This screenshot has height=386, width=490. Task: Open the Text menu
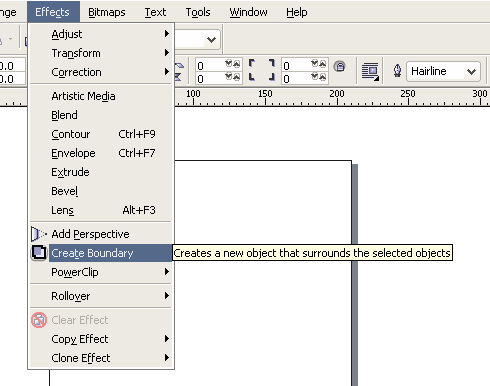point(155,12)
